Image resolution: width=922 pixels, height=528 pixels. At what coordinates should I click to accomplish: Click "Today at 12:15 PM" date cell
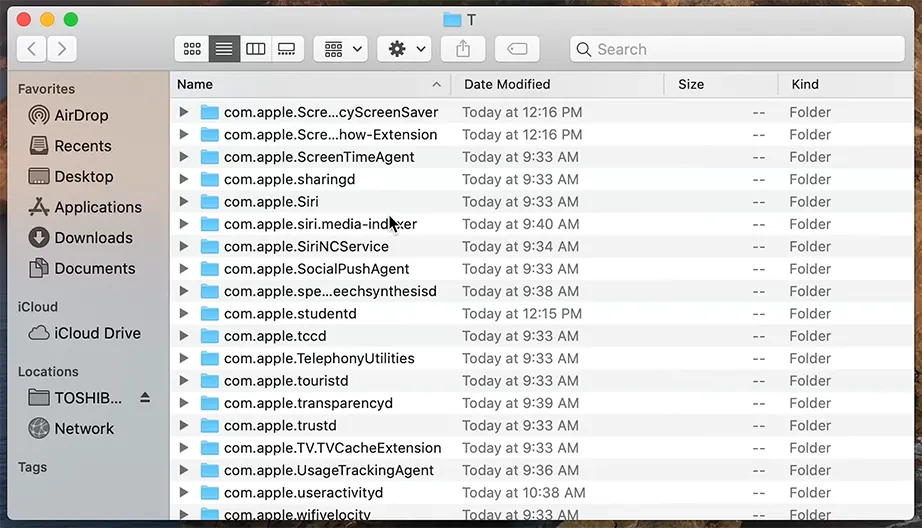pyautogui.click(x=522, y=313)
